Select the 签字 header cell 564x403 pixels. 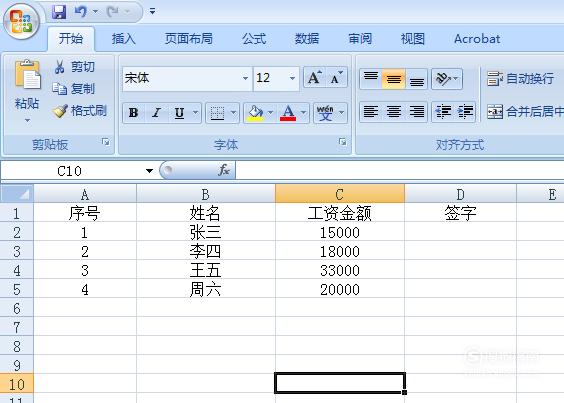coord(460,213)
